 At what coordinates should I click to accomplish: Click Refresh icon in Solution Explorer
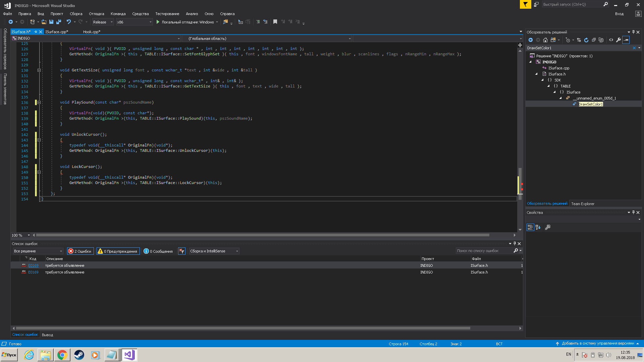[586, 40]
